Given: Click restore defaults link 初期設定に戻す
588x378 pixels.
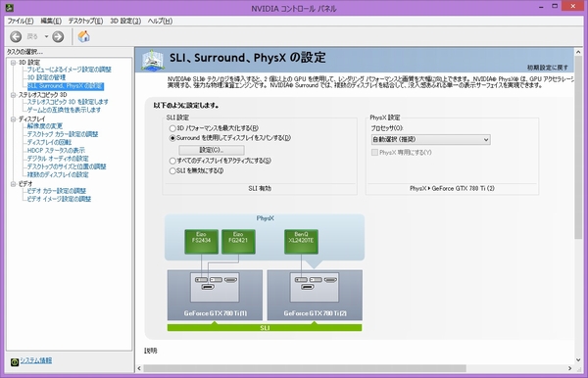Looking at the screenshot, I should [548, 68].
